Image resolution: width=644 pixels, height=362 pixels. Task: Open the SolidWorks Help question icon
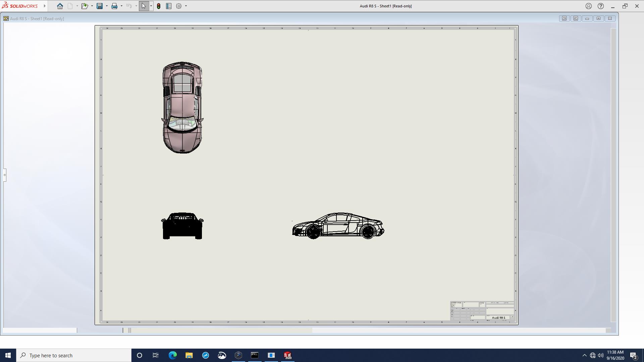click(601, 6)
